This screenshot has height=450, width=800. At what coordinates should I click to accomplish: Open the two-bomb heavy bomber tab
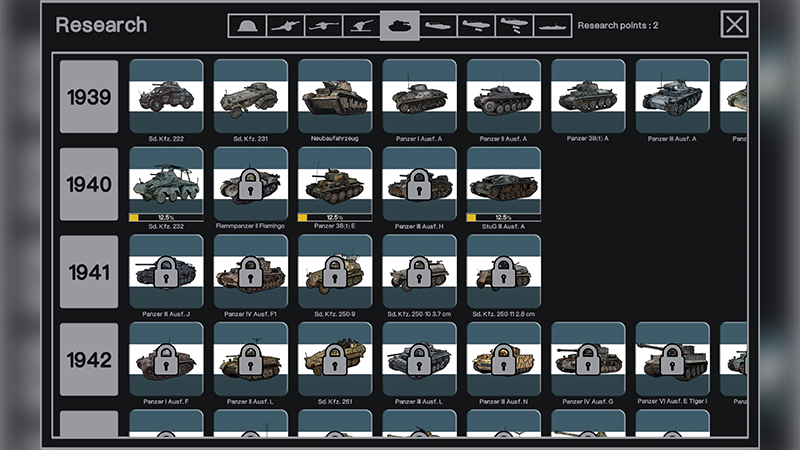click(514, 26)
